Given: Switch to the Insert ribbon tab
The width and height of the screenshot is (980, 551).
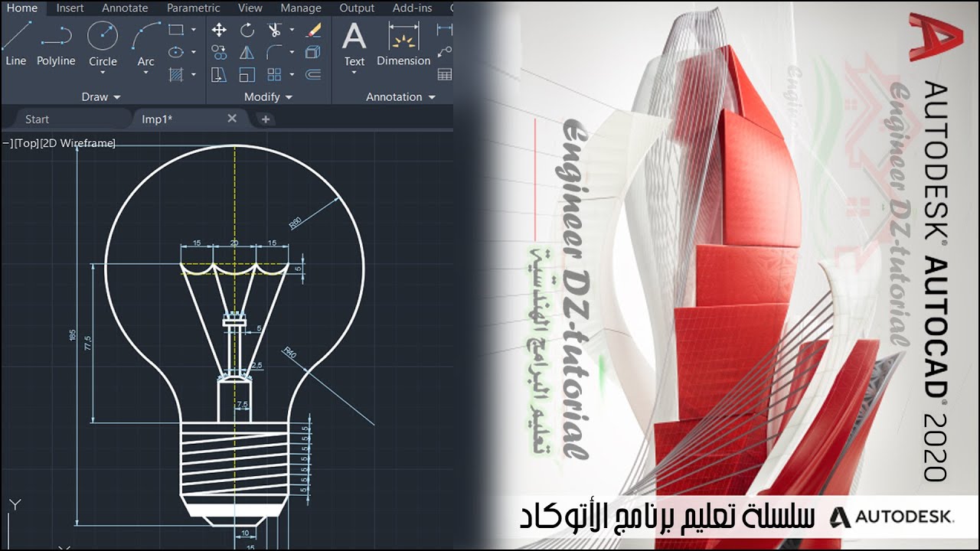Looking at the screenshot, I should point(70,8).
